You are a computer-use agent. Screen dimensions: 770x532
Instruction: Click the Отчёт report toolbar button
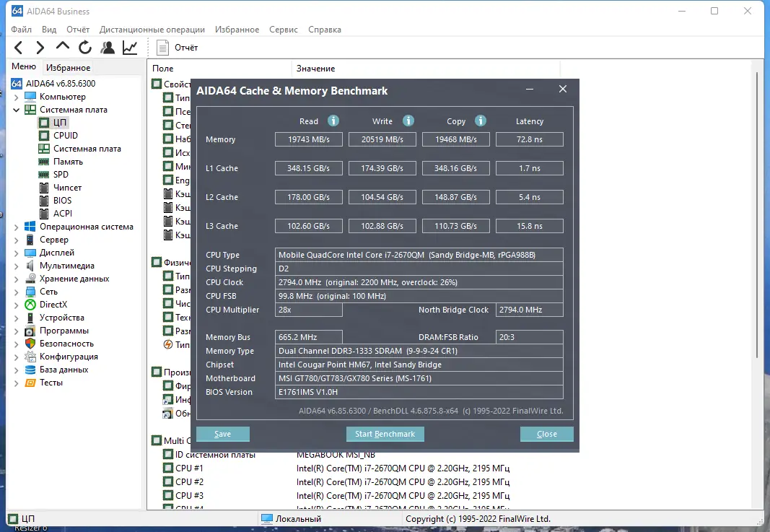(x=177, y=48)
